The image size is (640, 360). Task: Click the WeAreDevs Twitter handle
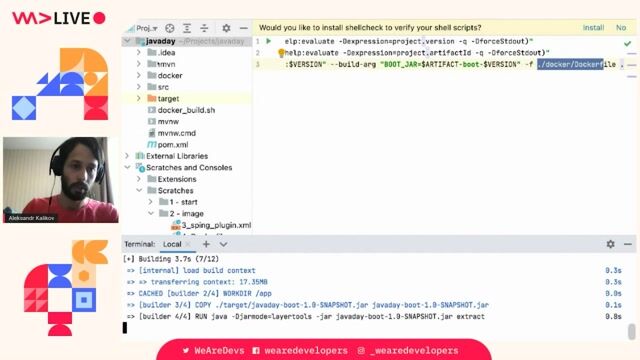coord(219,351)
